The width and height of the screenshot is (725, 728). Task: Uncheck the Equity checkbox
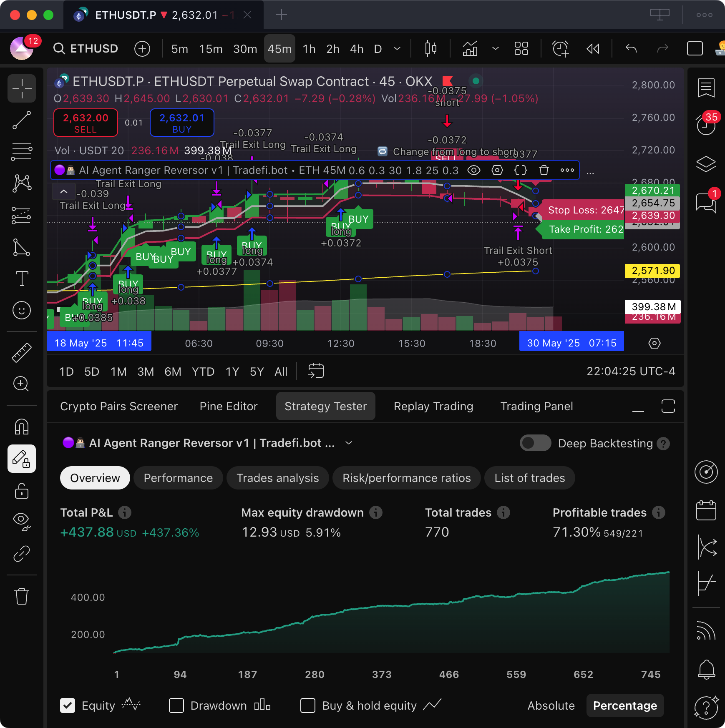pos(68,705)
